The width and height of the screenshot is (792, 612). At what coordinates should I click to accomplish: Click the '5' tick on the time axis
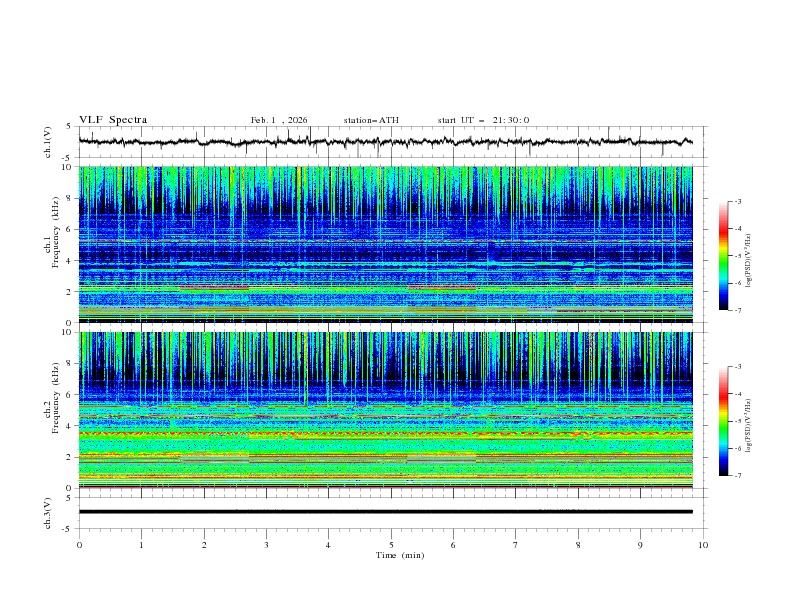tap(391, 545)
